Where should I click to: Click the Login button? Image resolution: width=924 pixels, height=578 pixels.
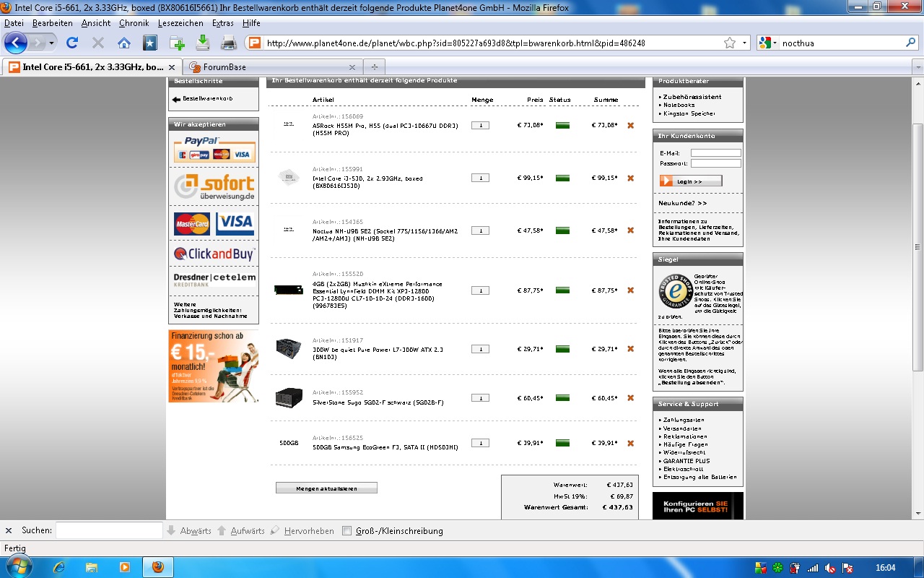690,181
